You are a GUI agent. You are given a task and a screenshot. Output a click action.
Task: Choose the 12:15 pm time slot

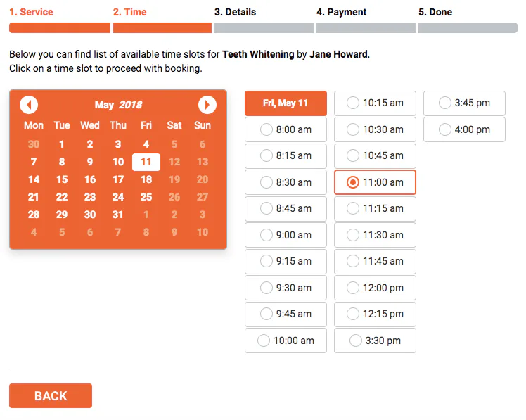(375, 314)
